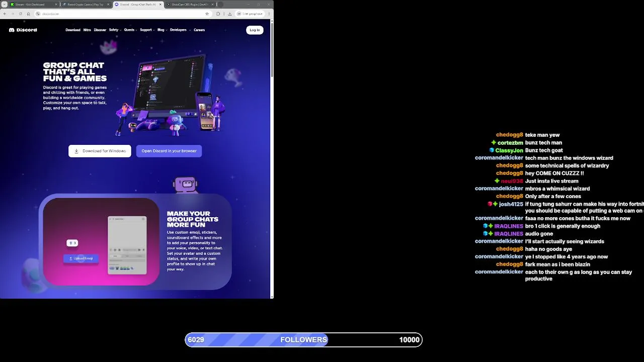
Task: Click the browser profile button
Action: point(251,14)
